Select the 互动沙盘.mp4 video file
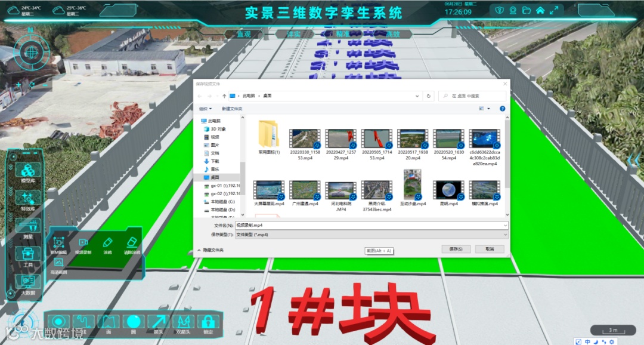Screen dimensions: 644x345 pyautogui.click(x=413, y=187)
